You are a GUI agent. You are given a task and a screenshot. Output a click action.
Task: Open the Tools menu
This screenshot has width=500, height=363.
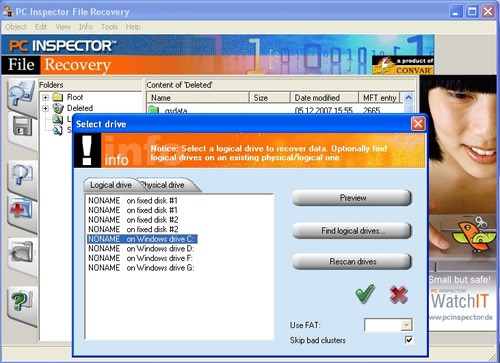(x=109, y=27)
